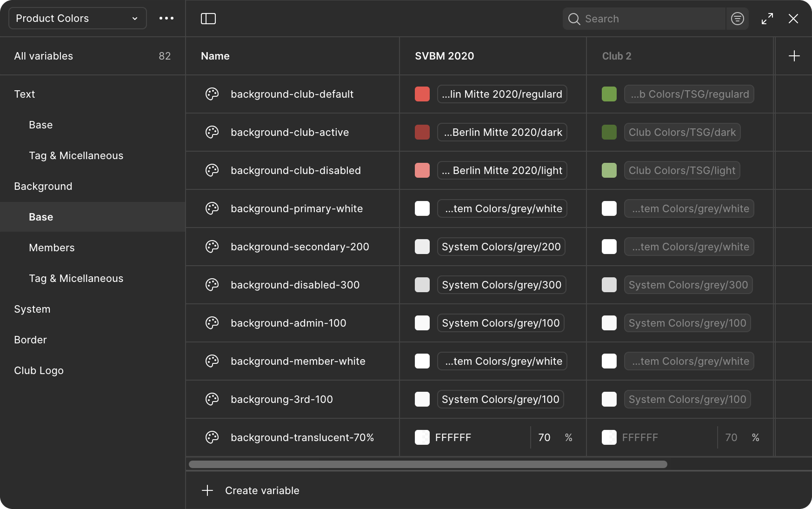Close the variables window

793,19
